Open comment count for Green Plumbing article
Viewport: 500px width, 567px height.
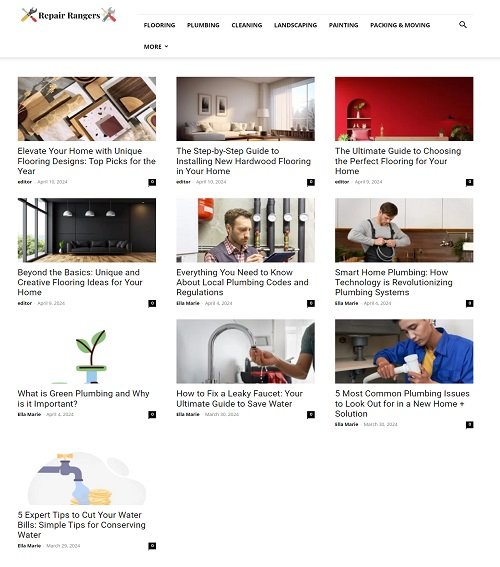coord(152,414)
